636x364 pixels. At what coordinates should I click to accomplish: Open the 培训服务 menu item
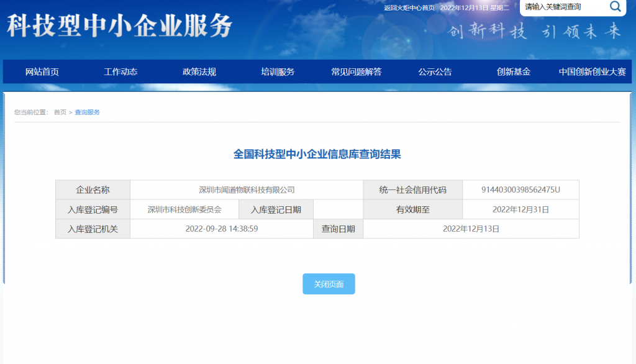click(278, 72)
